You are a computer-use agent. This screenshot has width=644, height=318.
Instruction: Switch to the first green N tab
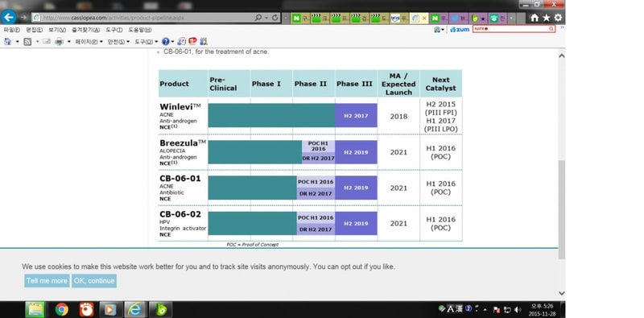[x=300, y=18]
